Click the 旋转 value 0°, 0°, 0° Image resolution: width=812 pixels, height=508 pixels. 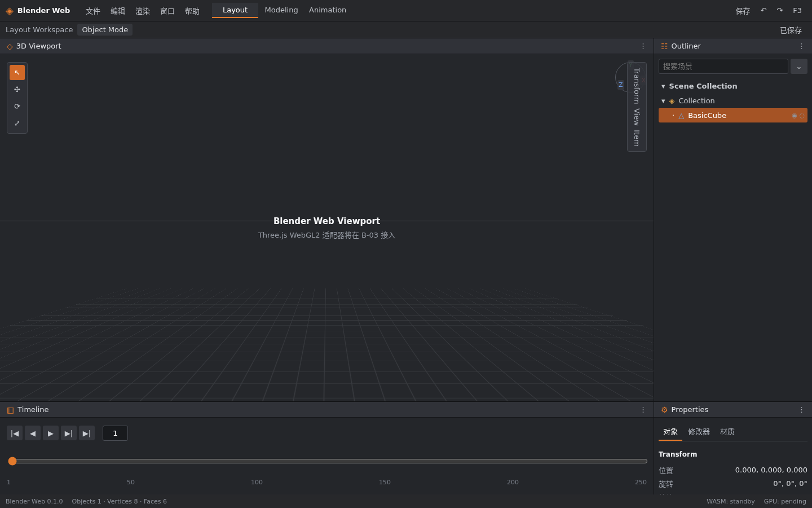(x=790, y=484)
